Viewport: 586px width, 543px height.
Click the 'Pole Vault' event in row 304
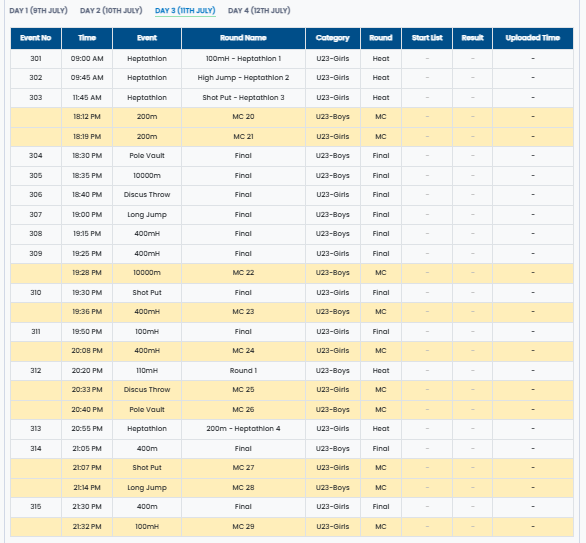[x=147, y=156]
